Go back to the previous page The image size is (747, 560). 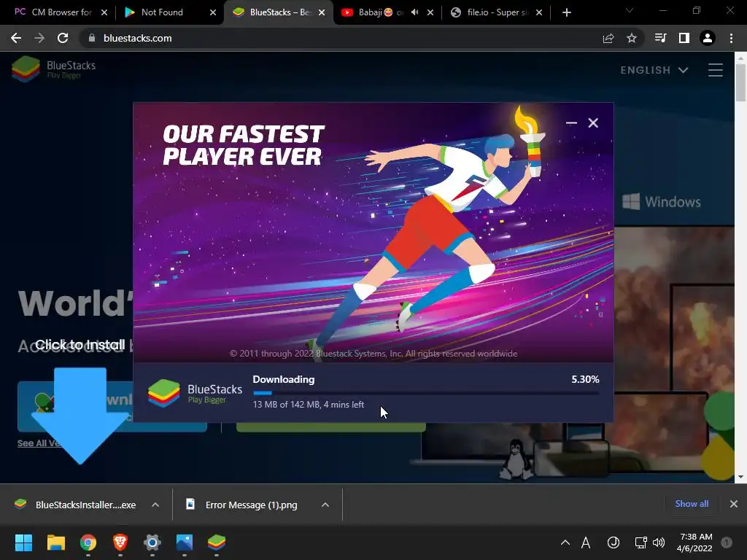(16, 38)
